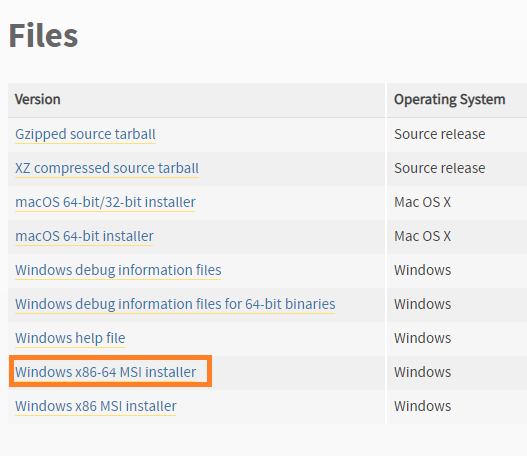This screenshot has height=456, width=527.
Task: Click Windows x86-64 MSI installer link
Action: point(106,372)
